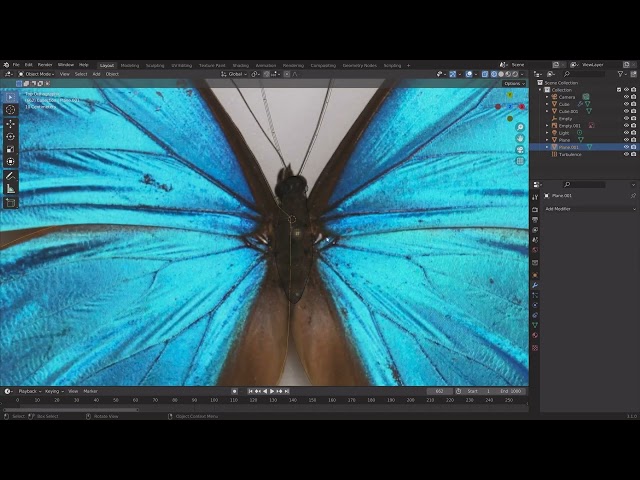The height and width of the screenshot is (480, 640).
Task: Select the Select Box tool in the left toolbar
Action: 11,97
